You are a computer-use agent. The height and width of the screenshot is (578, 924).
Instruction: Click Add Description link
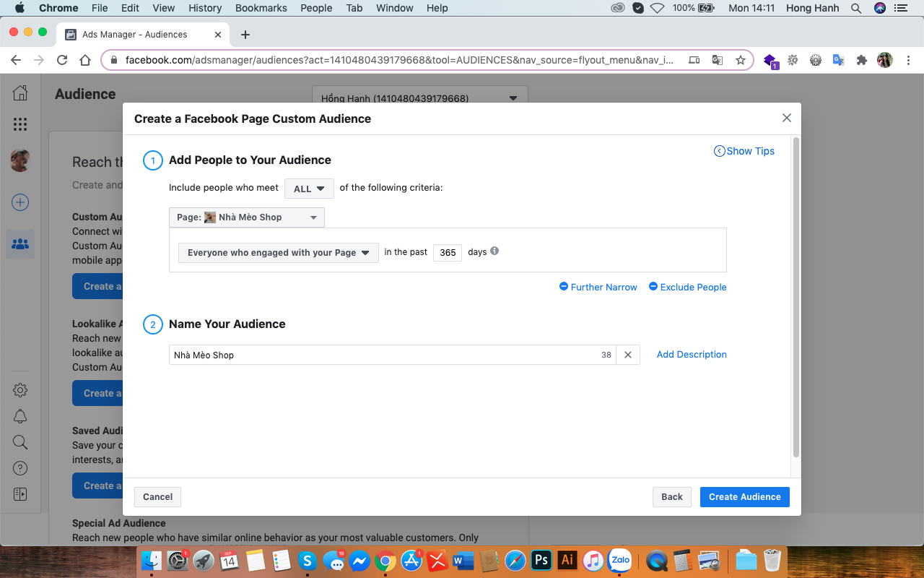[692, 354]
